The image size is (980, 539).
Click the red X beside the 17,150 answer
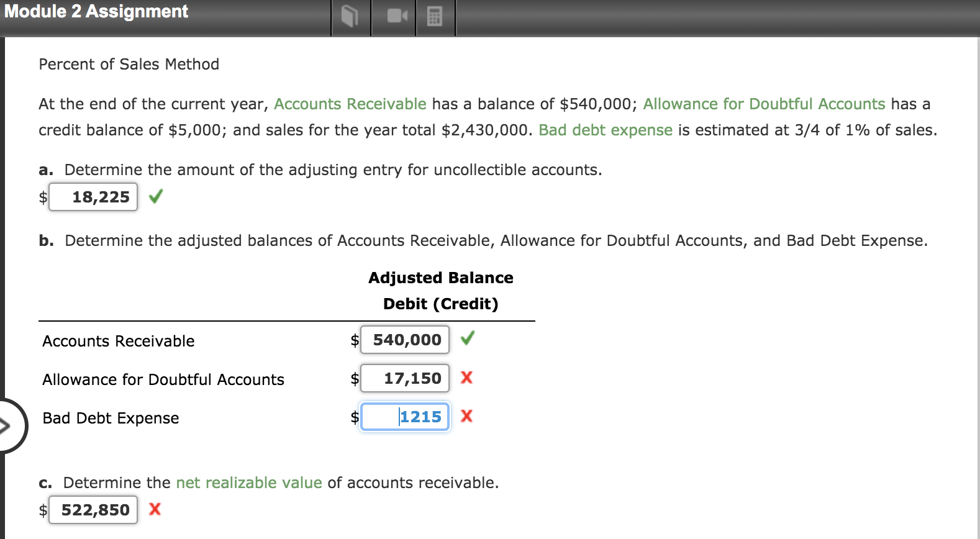pyautogui.click(x=468, y=378)
